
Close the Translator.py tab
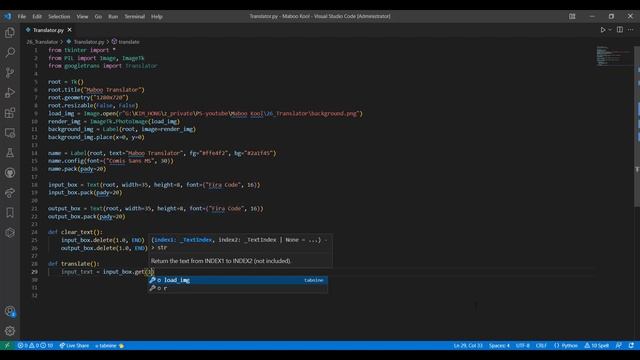69,30
